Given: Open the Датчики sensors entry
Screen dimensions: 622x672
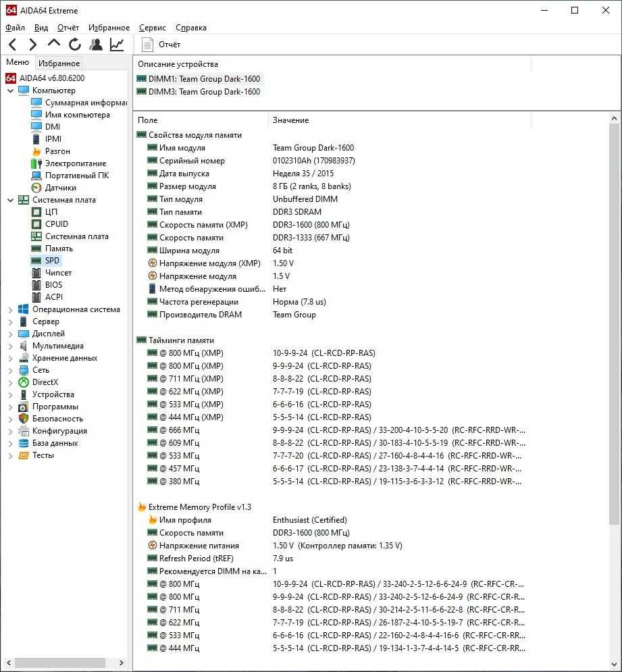Looking at the screenshot, I should [x=60, y=188].
